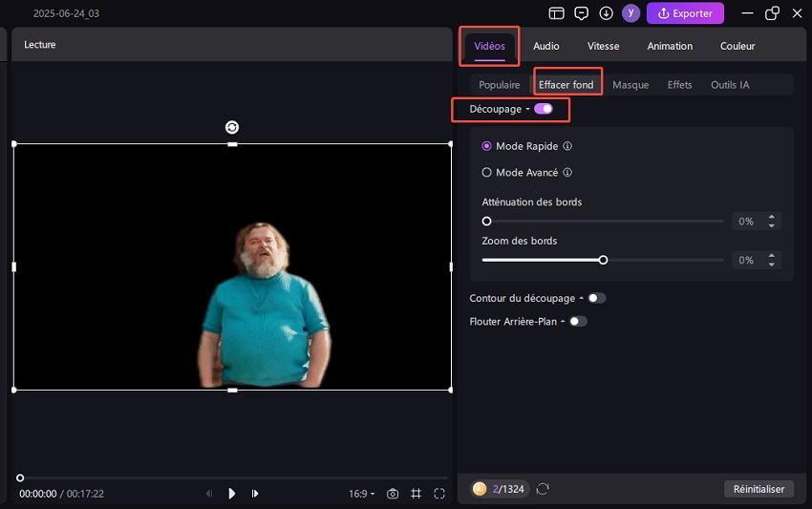Step forward to next frame
The image size is (812, 509).
pyautogui.click(x=255, y=494)
